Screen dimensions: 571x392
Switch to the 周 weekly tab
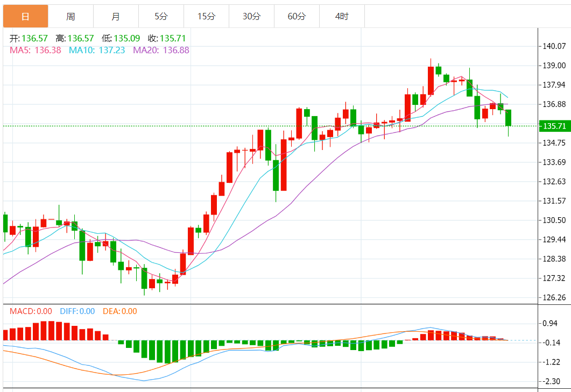point(71,16)
